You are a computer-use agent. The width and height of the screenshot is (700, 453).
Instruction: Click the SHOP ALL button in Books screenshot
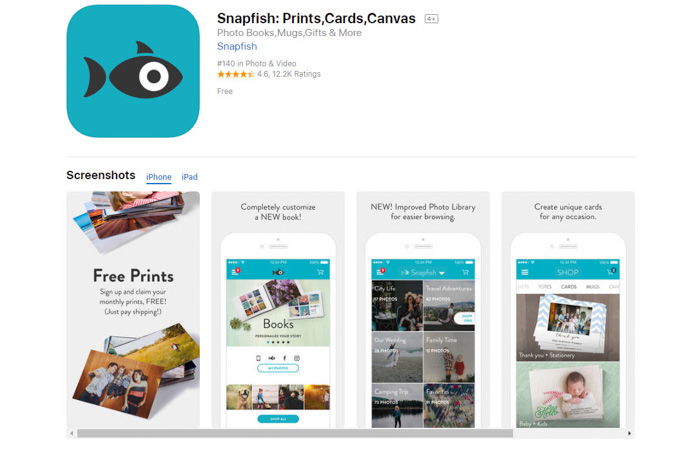point(278,419)
